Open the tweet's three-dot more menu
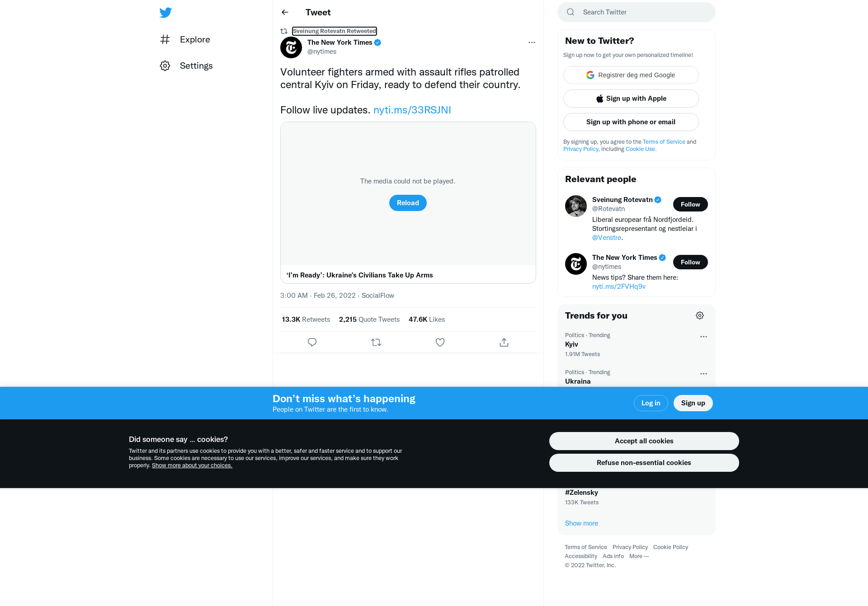Screen dimensions: 868x606 (532, 42)
